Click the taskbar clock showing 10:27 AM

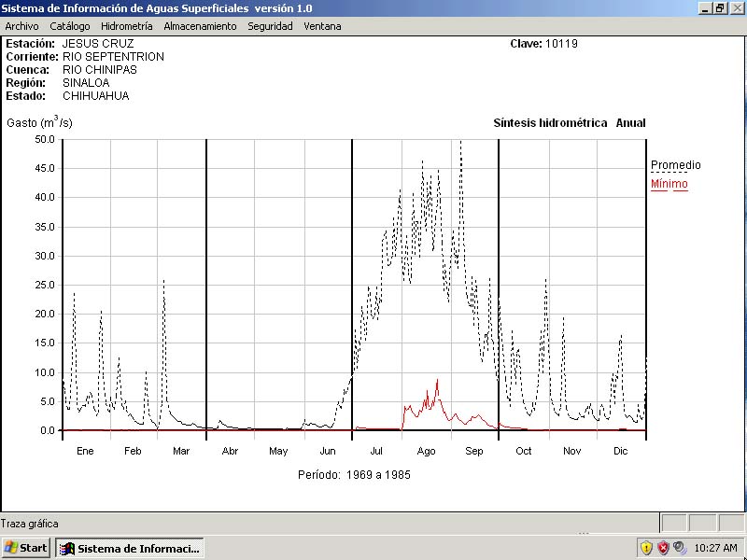tap(715, 548)
